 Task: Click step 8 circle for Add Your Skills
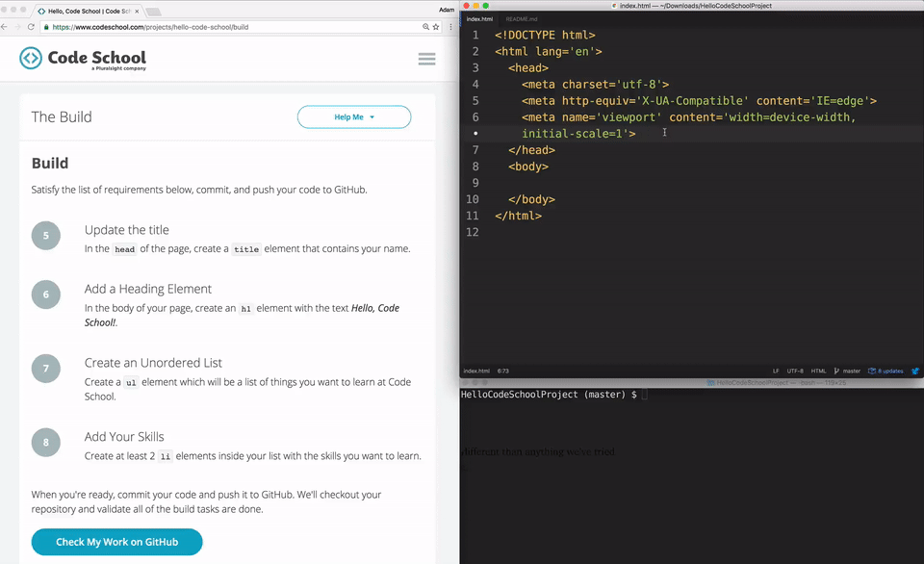[46, 442]
